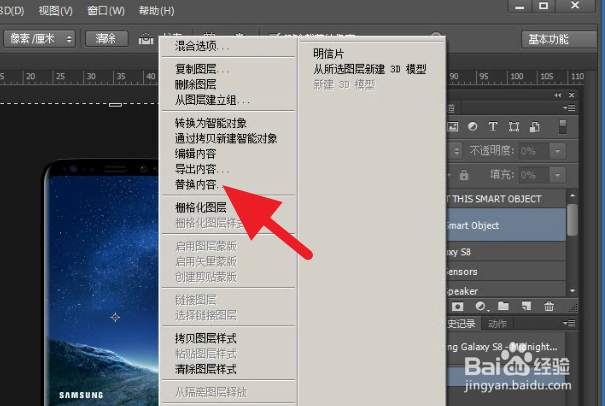Filter layers by pixel image icon
Image resolution: width=605 pixels, height=406 pixels.
(453, 127)
